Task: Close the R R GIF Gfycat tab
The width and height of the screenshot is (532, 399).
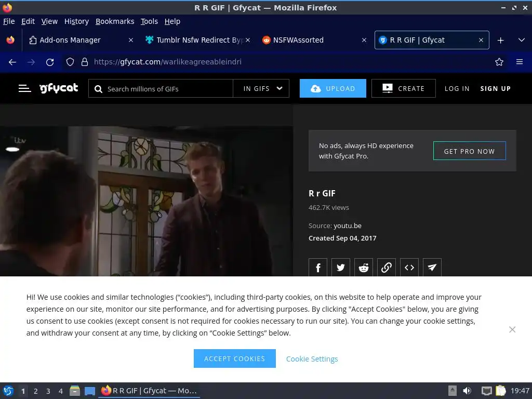Action: click(481, 40)
